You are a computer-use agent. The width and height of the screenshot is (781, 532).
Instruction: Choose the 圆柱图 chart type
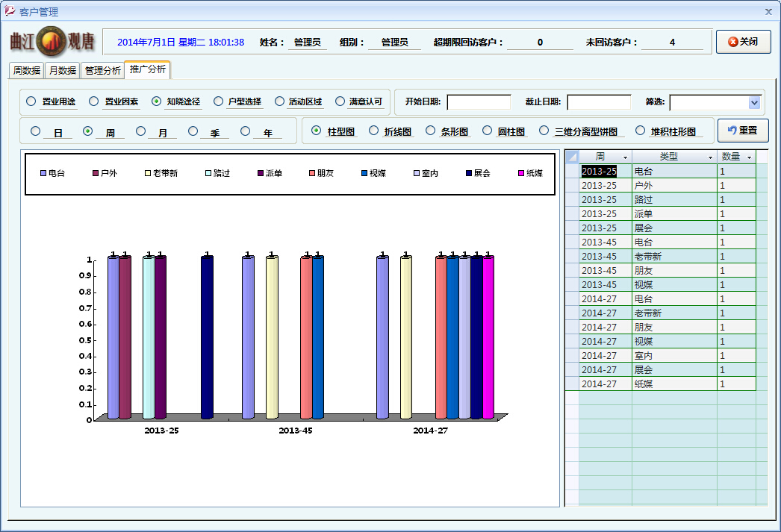coord(487,131)
